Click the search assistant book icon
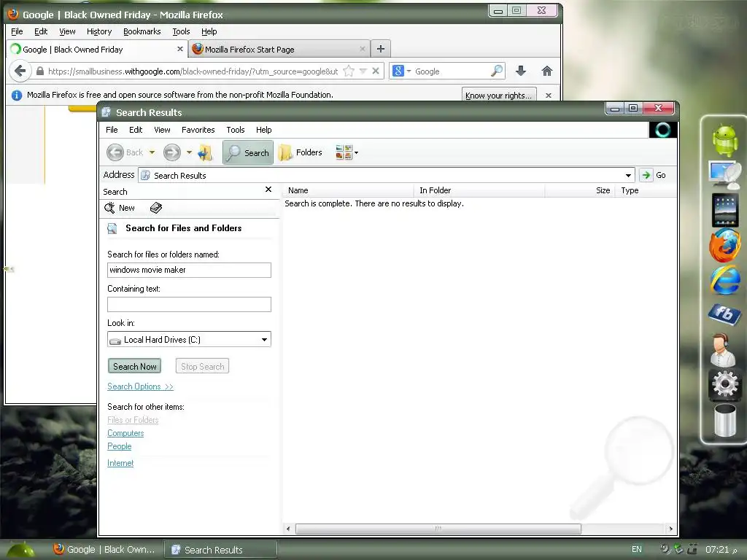 click(156, 208)
